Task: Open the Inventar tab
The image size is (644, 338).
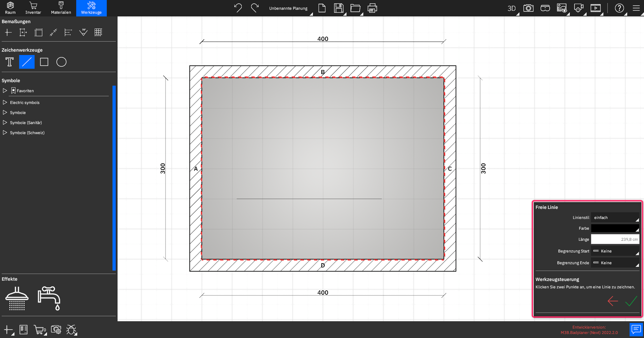Action: click(33, 8)
